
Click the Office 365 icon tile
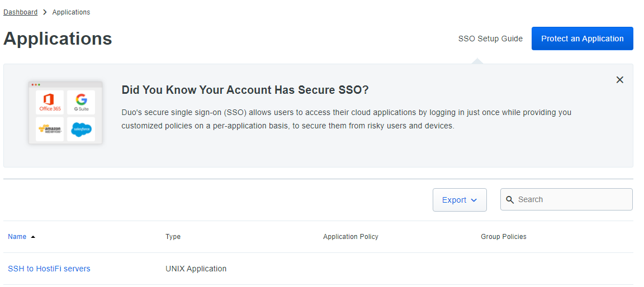(50, 102)
